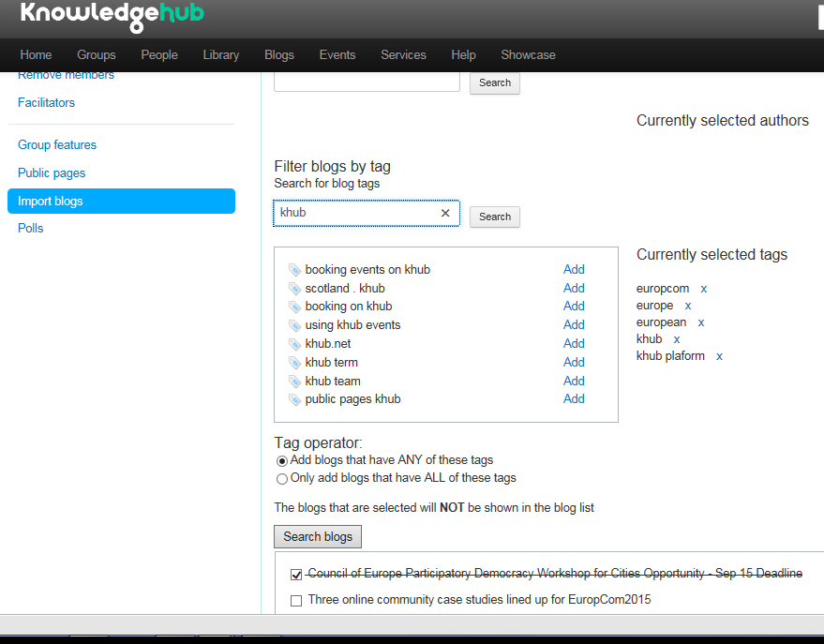This screenshot has height=644, width=824.
Task: Click tag icon beside khub term
Action: pos(294,363)
